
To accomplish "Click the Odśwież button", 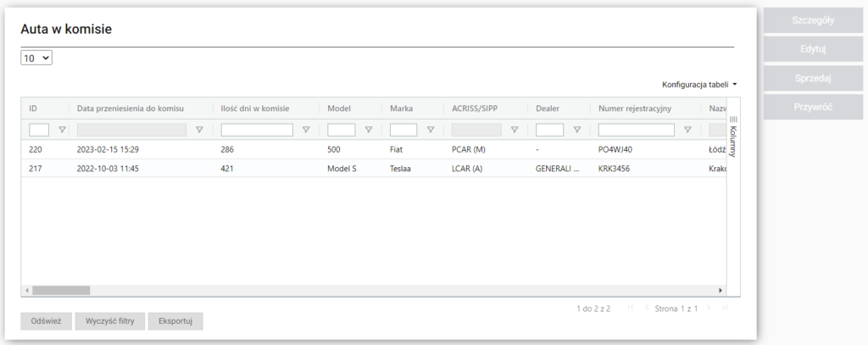I will pyautogui.click(x=46, y=321).
